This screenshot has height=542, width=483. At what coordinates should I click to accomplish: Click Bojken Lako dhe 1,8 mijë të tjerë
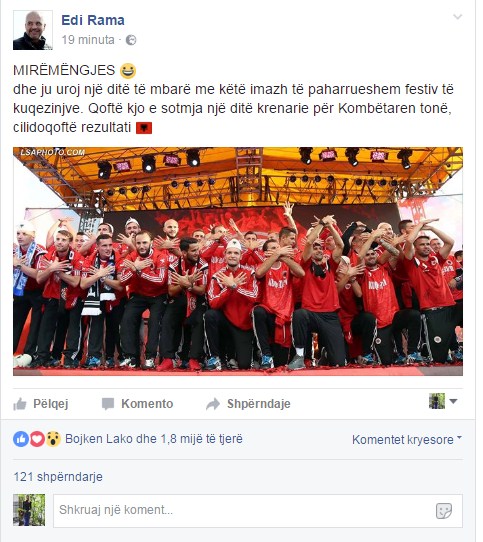(x=154, y=439)
